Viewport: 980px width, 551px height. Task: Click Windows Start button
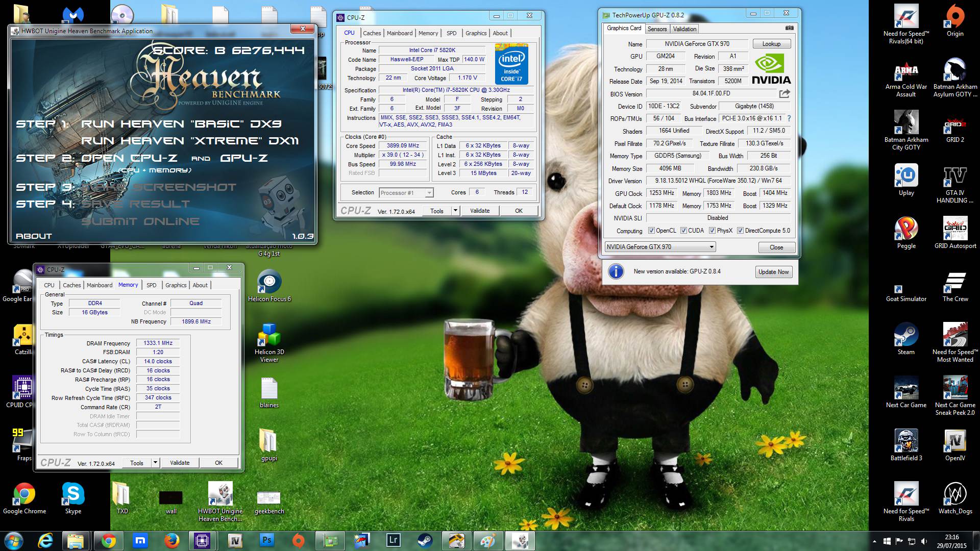14,540
